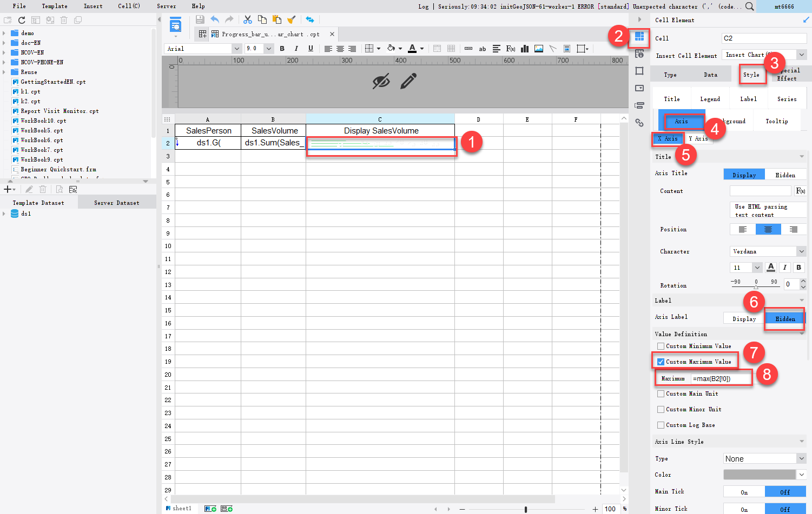The image size is (812, 514).
Task: Set Main Tick to On
Action: coord(744,492)
